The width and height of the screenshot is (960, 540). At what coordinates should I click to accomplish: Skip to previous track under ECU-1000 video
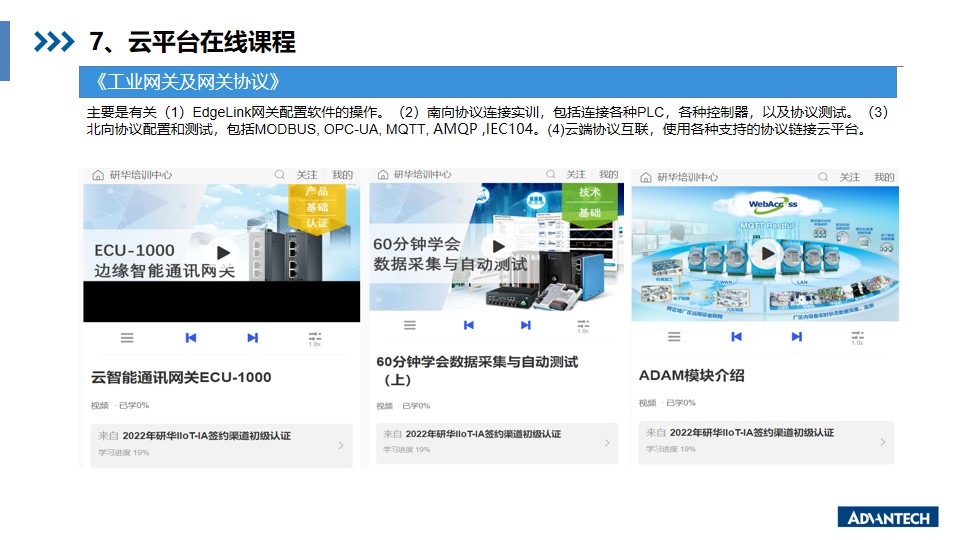tap(191, 337)
